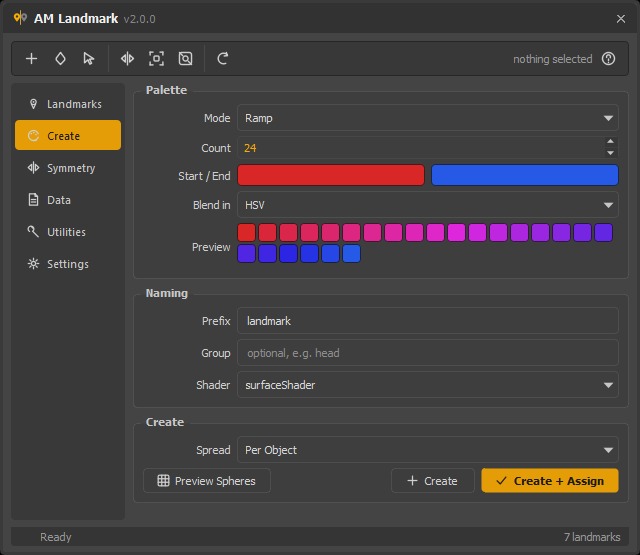Close the AM Landmark window
This screenshot has height=555, width=640.
coord(621,19)
